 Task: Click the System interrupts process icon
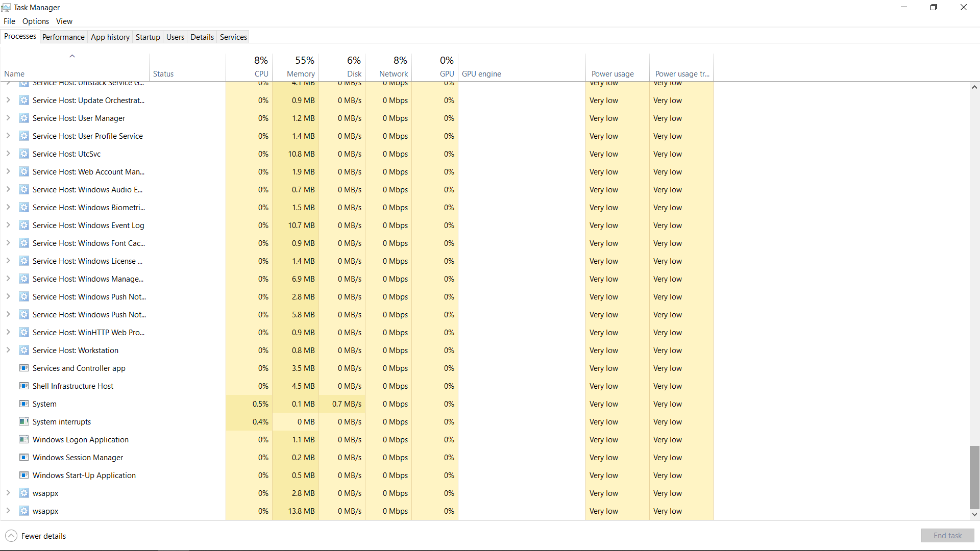click(23, 421)
